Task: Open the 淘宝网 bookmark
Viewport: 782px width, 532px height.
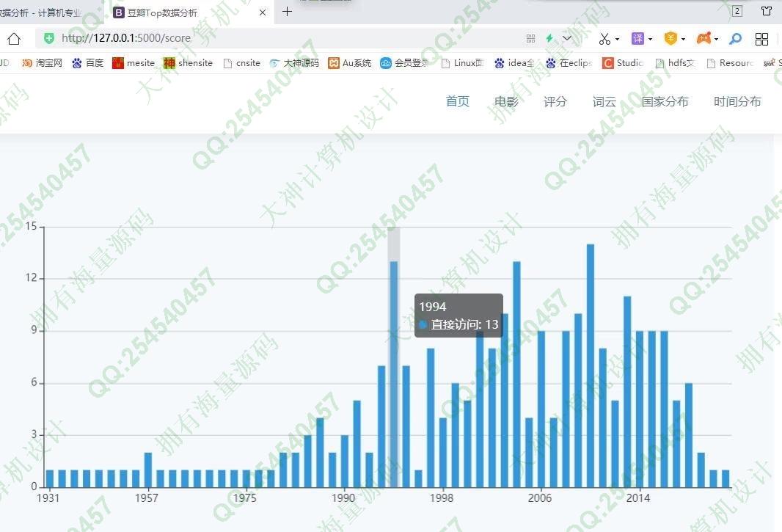Action: [x=43, y=63]
